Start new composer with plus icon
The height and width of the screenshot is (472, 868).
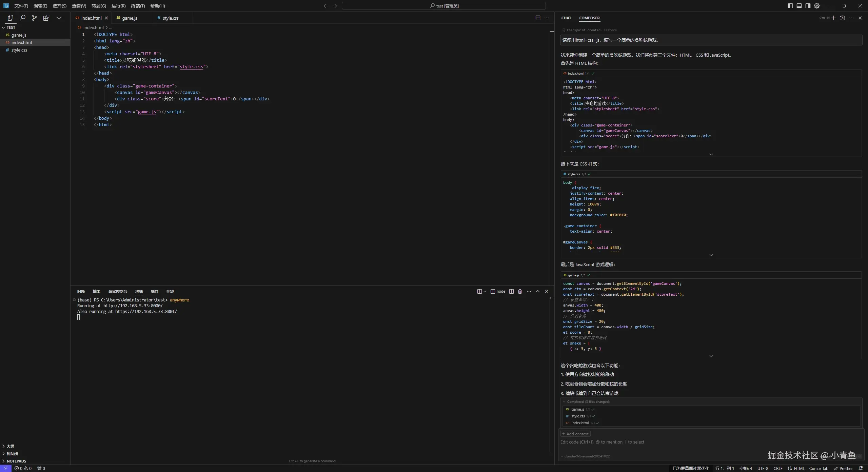[834, 18]
